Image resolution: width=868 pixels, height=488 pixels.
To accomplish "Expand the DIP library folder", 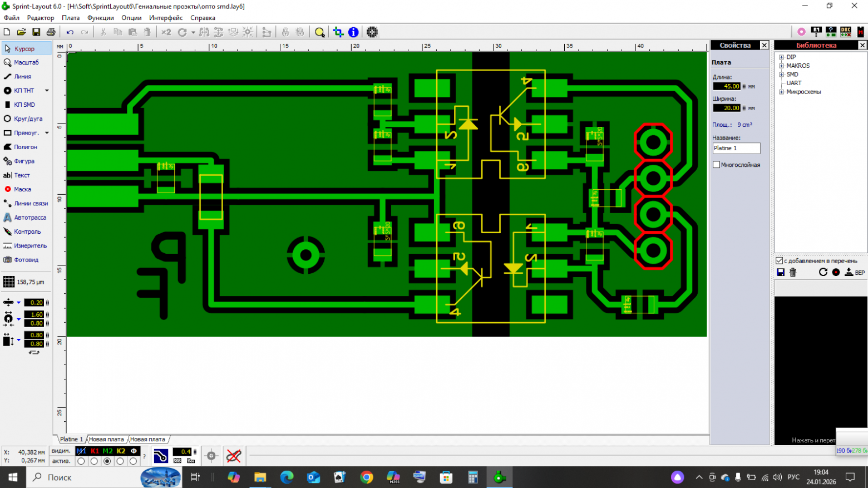I will [x=781, y=57].
